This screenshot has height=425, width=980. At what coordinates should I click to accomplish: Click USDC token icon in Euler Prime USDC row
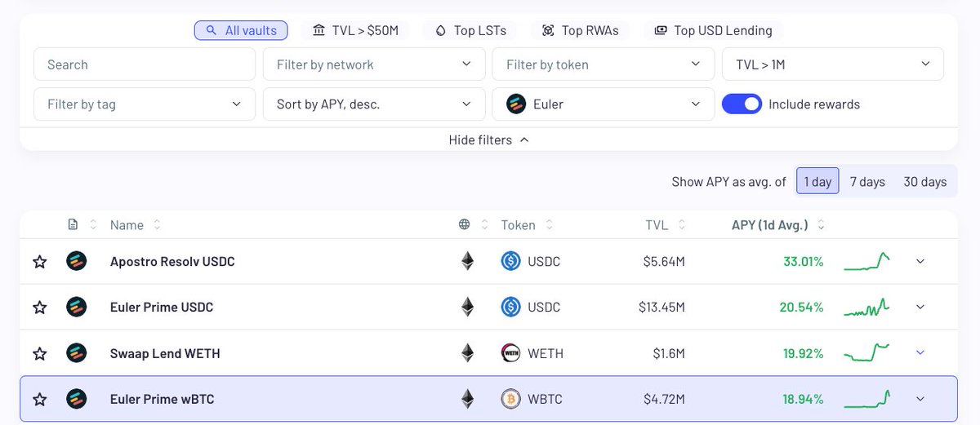click(510, 308)
